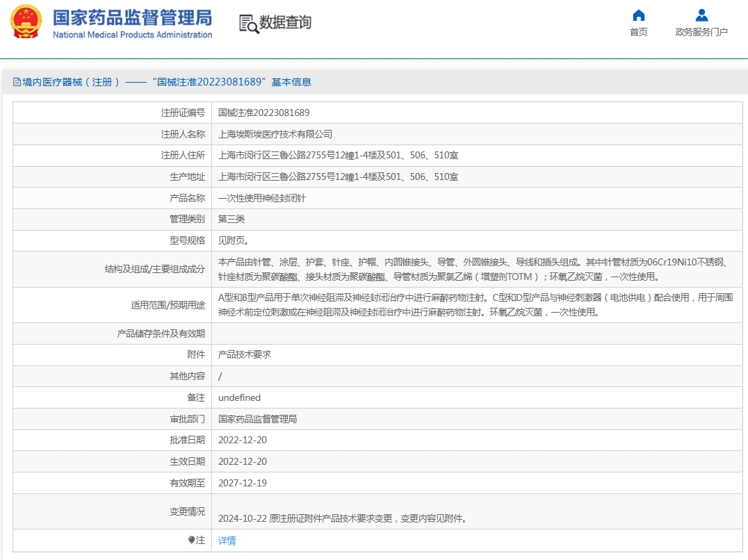Click the 附件 row label
The image size is (748, 560).
click(x=196, y=354)
